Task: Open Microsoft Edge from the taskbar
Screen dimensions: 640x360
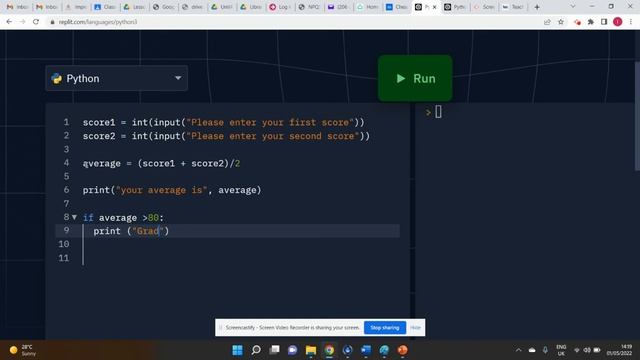Action: pos(384,350)
